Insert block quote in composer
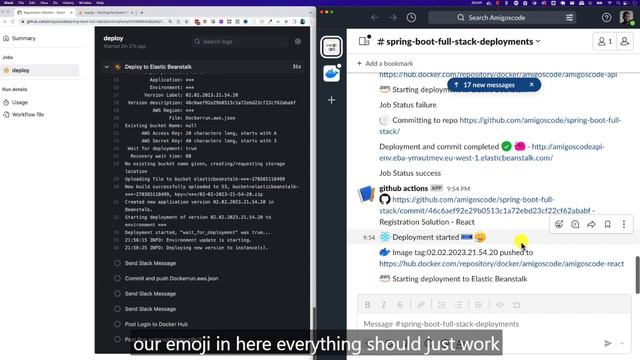This screenshot has width=640, height=360. [478, 305]
